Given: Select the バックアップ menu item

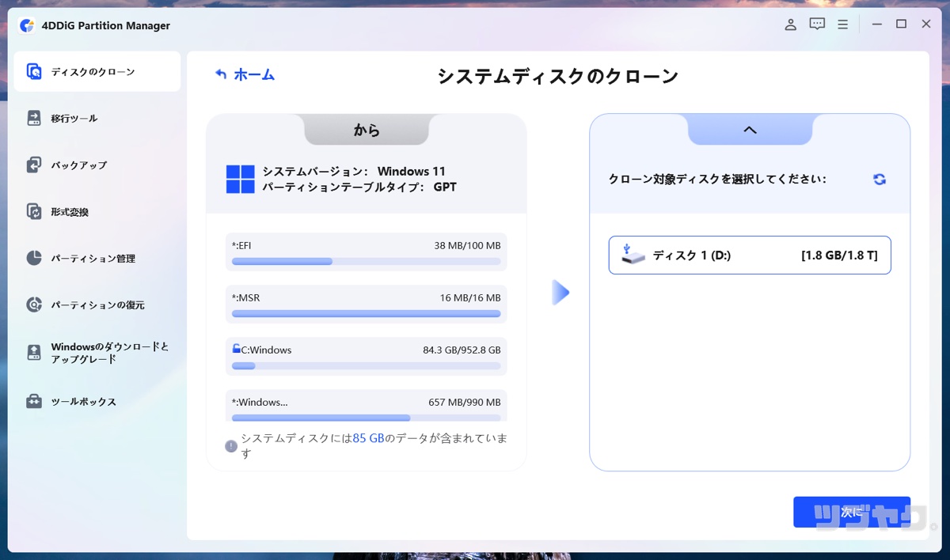Looking at the screenshot, I should coord(97,165).
